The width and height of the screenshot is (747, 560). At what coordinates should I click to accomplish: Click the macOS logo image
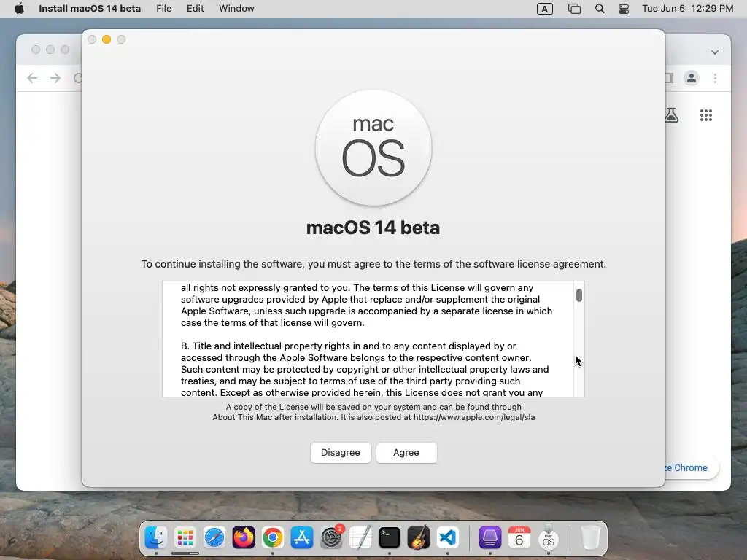(x=373, y=148)
